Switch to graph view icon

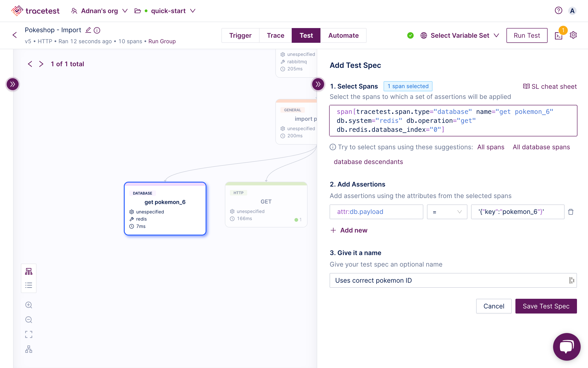pyautogui.click(x=29, y=271)
